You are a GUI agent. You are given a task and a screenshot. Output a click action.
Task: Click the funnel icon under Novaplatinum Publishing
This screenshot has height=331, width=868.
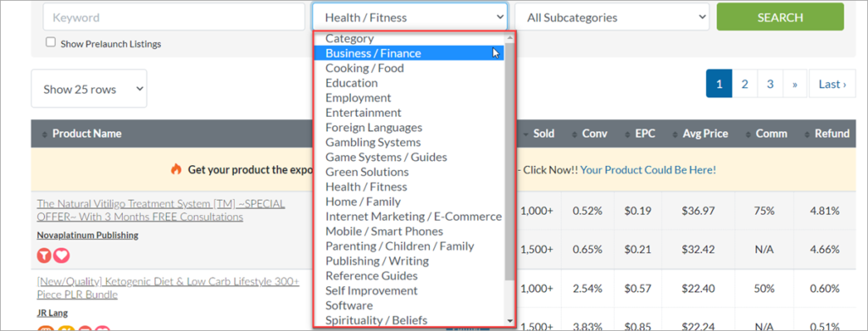pyautogui.click(x=45, y=256)
